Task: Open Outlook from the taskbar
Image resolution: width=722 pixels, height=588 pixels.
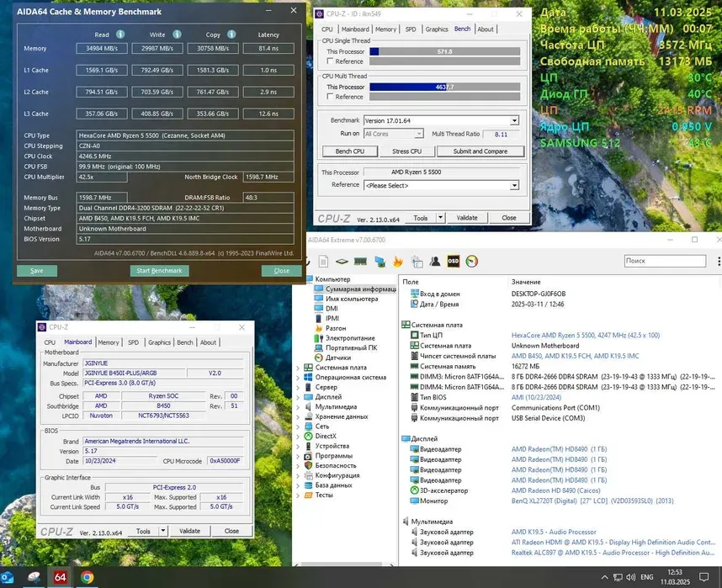Action: click(8, 577)
